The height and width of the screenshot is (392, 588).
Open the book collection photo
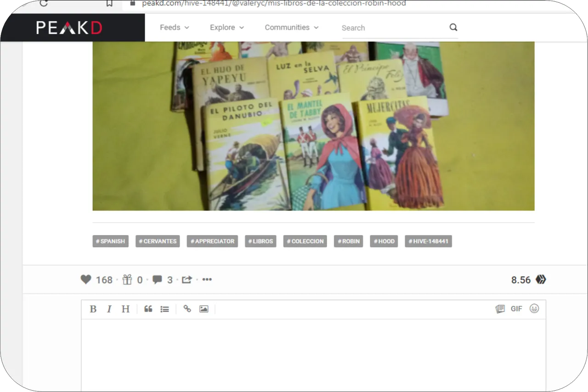point(313,126)
